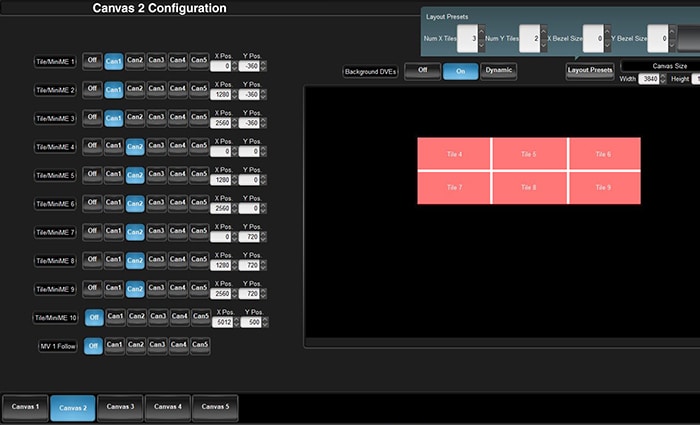Viewport: 700px width, 425px height.
Task: Turn off Tile/MiniME 1 assignment
Action: 92,61
